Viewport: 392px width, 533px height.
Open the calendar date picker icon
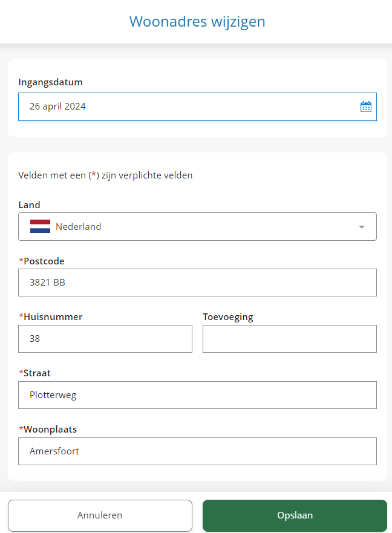(x=366, y=107)
